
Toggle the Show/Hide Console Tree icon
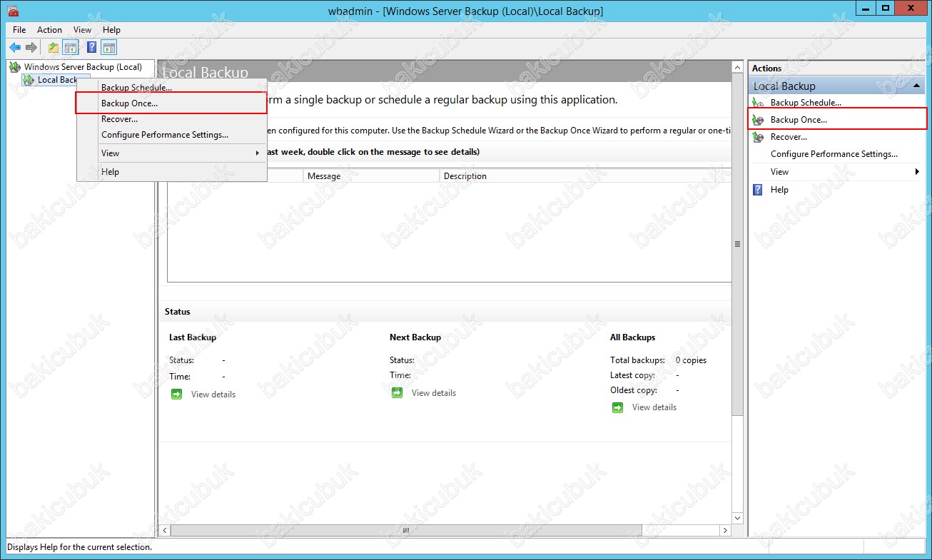point(71,48)
